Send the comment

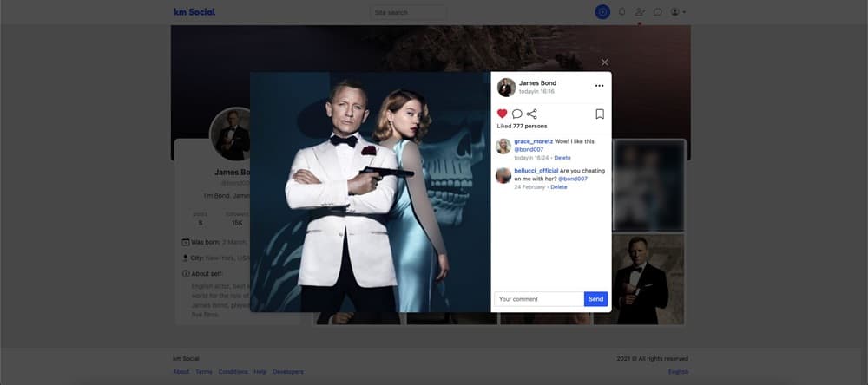(595, 299)
